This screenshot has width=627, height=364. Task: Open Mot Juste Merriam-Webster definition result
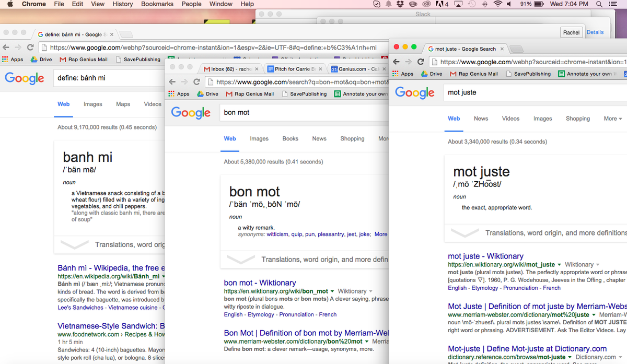[537, 306]
